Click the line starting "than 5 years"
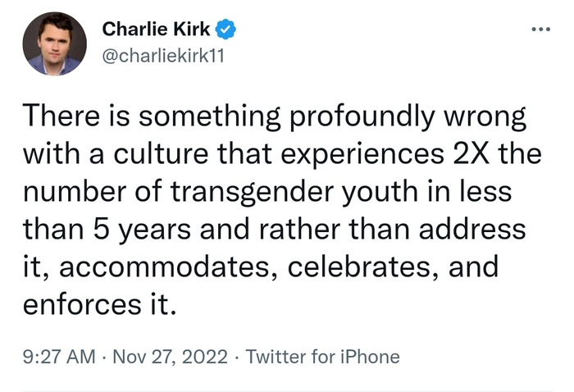This screenshot has width=574, height=392. (274, 229)
